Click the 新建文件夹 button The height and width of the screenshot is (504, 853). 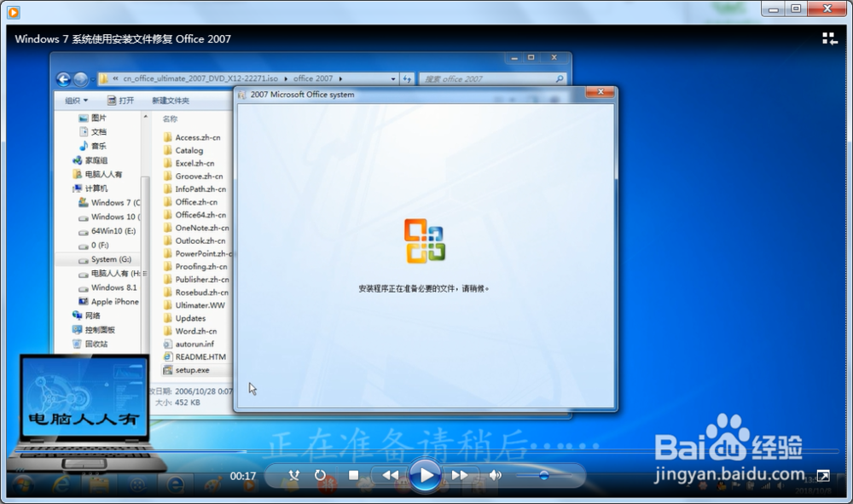tap(171, 101)
